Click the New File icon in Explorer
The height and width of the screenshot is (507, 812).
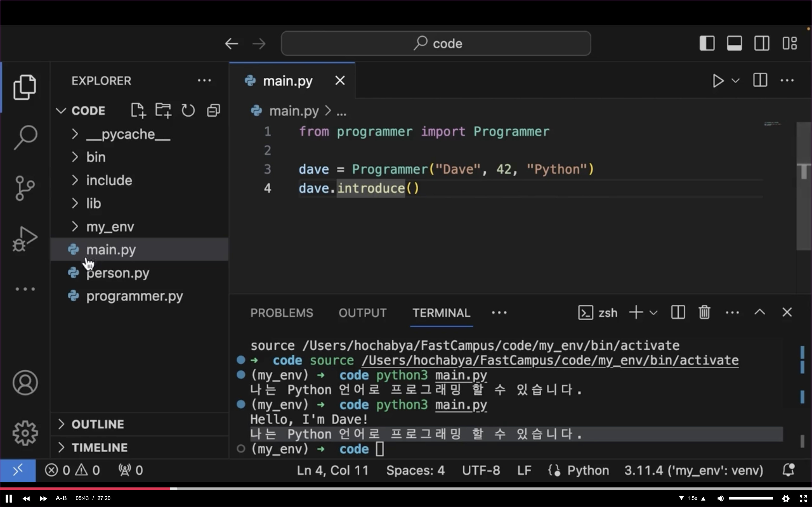coord(138,110)
